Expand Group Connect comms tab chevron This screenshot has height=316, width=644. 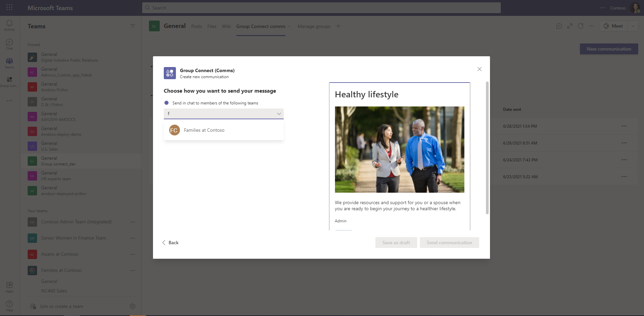tap(289, 26)
